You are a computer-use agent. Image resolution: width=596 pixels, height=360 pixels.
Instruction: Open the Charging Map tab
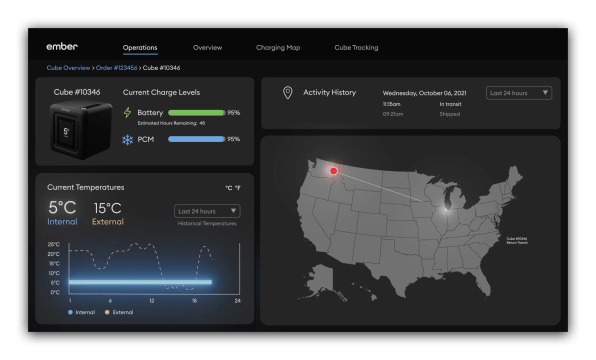pyautogui.click(x=278, y=48)
